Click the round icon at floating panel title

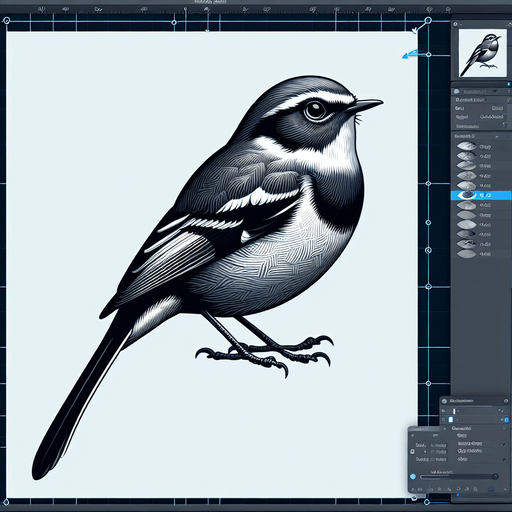point(444,401)
